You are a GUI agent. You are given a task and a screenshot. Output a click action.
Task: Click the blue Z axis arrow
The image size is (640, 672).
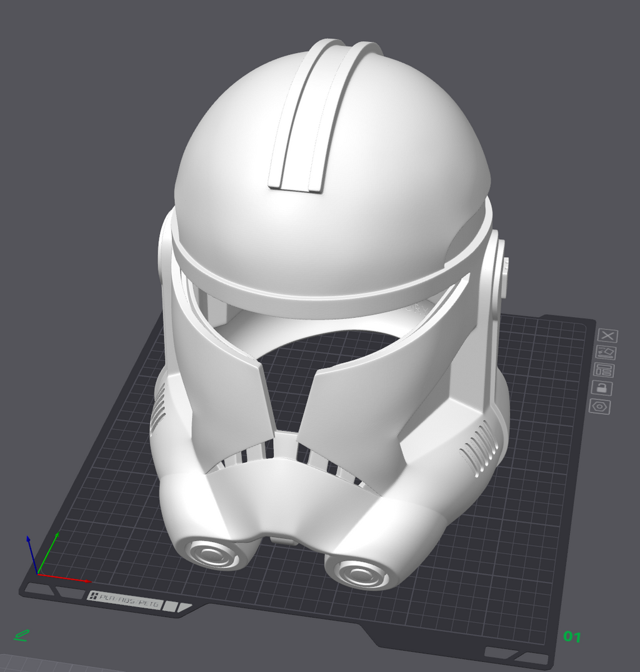coord(32,554)
